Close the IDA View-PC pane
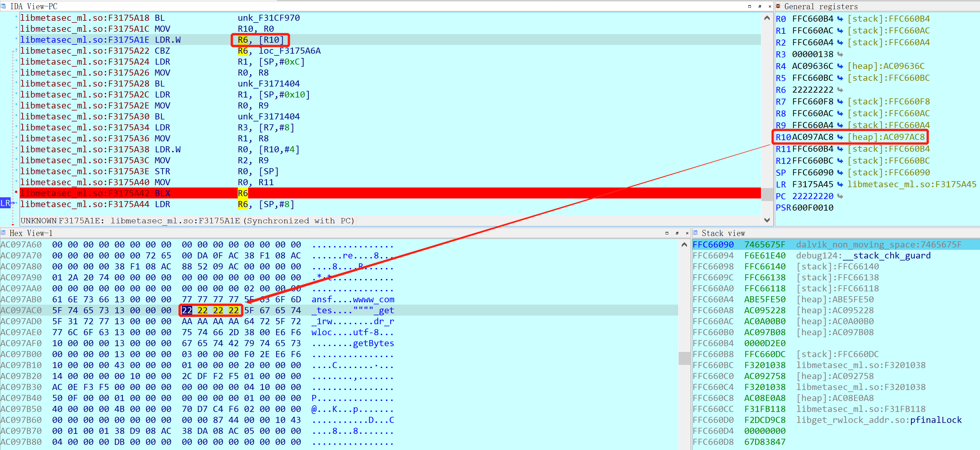 point(770,6)
